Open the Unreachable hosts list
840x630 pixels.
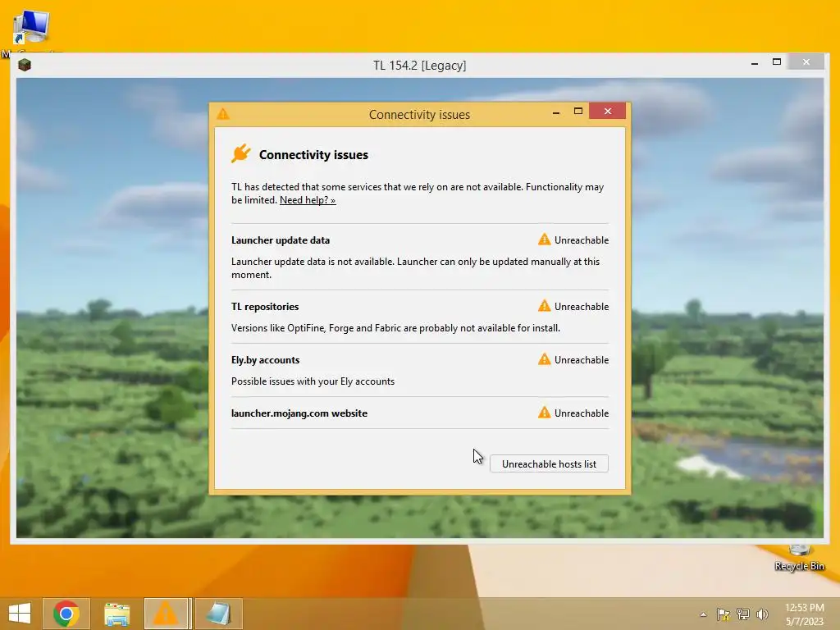(x=549, y=464)
